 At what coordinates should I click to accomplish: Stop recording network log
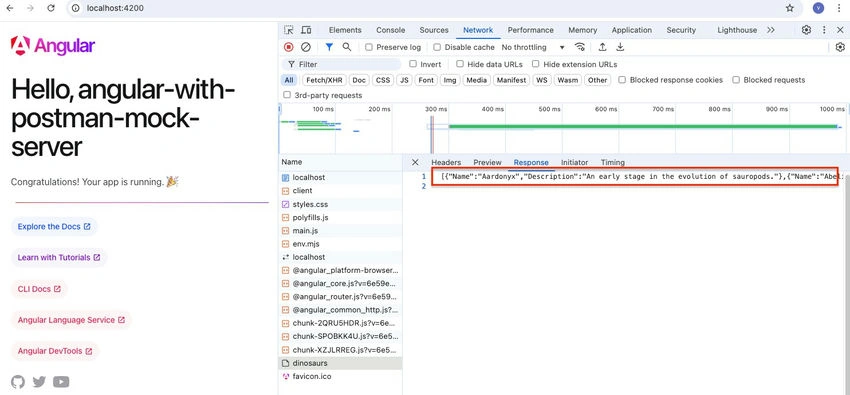[289, 47]
